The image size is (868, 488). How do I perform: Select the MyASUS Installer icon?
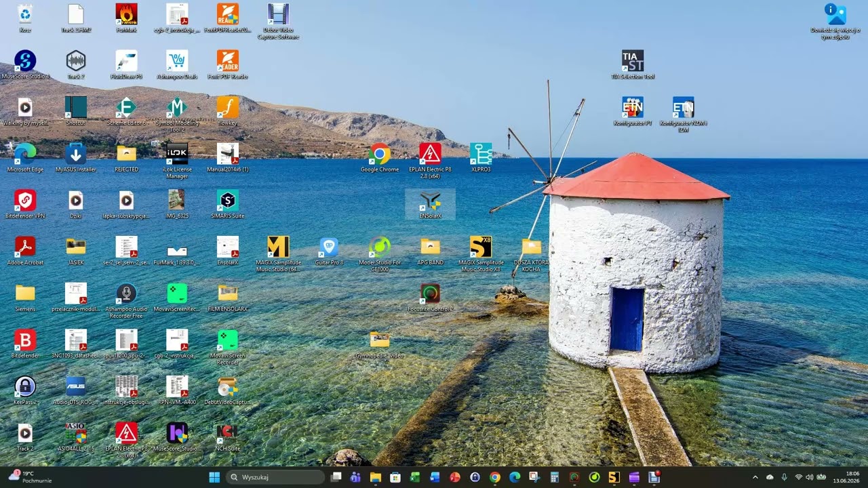coord(76,158)
